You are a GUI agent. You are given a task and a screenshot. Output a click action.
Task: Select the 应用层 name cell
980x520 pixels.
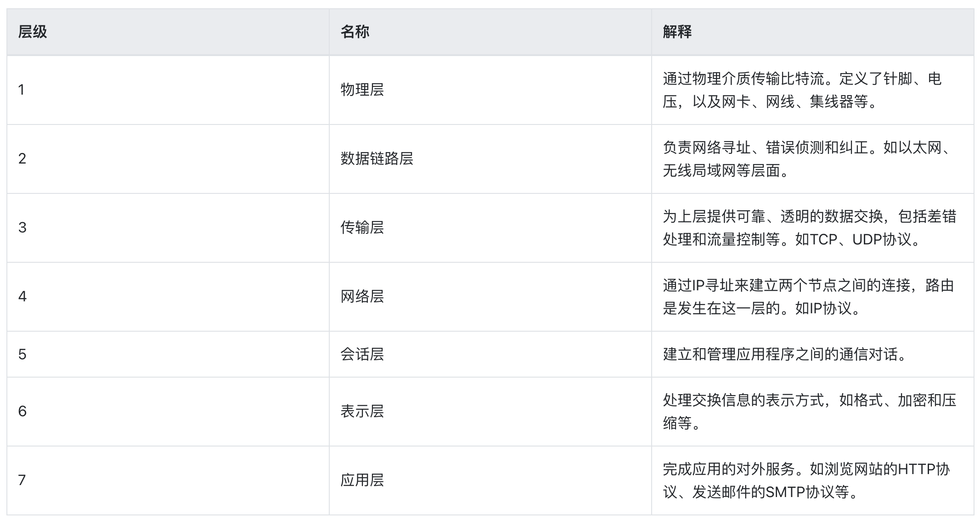[362, 480]
